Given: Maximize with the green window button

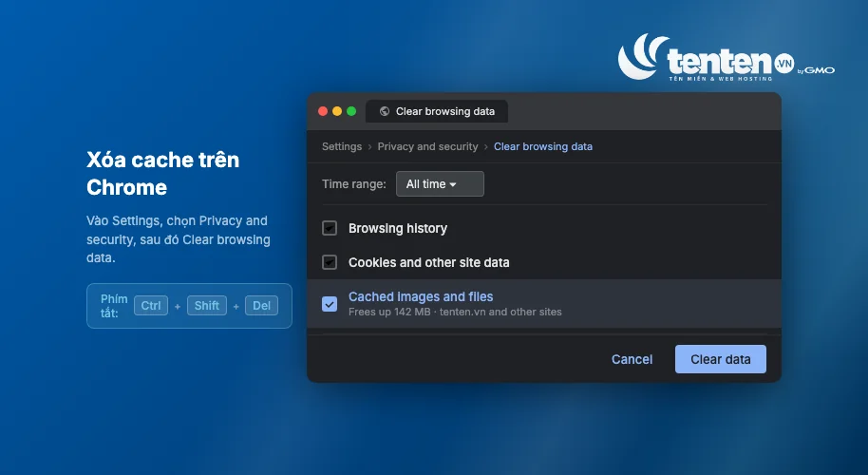Looking at the screenshot, I should coord(351,111).
